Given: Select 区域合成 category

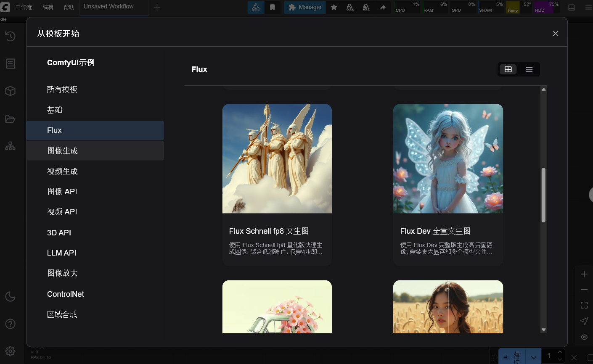Looking at the screenshot, I should click(95, 314).
